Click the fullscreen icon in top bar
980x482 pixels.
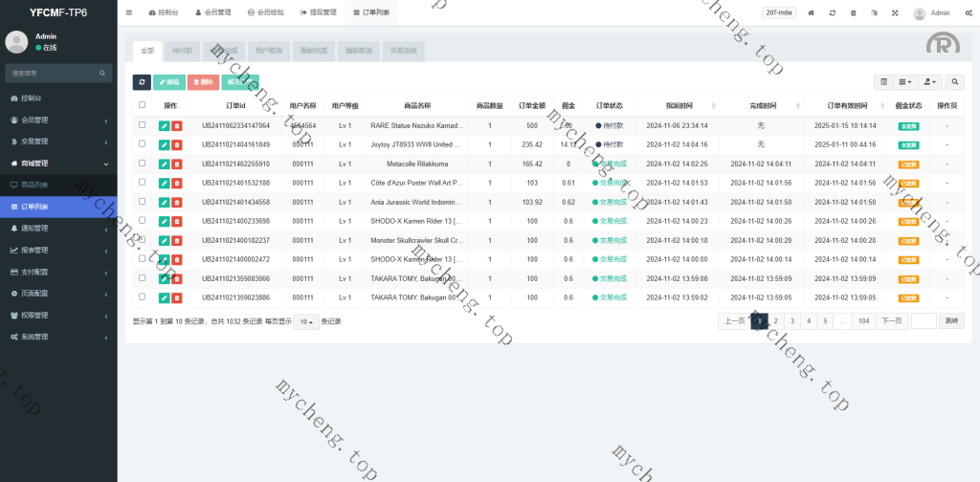(896, 12)
